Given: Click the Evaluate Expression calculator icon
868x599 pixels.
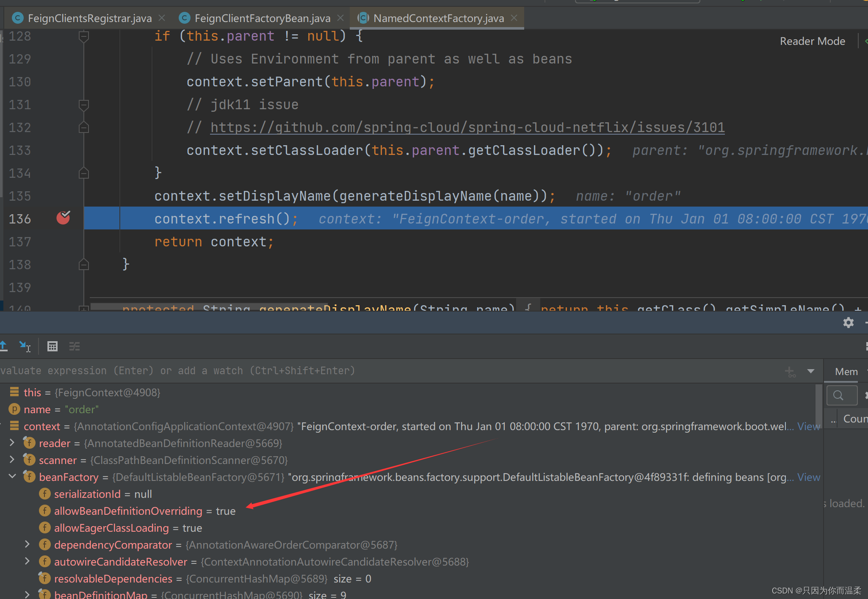Looking at the screenshot, I should coord(53,346).
